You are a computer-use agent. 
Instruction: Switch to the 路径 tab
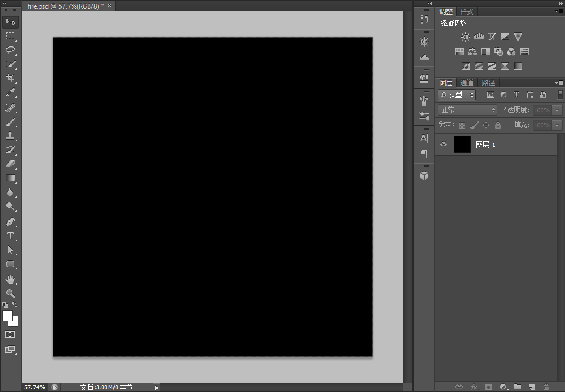coord(488,83)
